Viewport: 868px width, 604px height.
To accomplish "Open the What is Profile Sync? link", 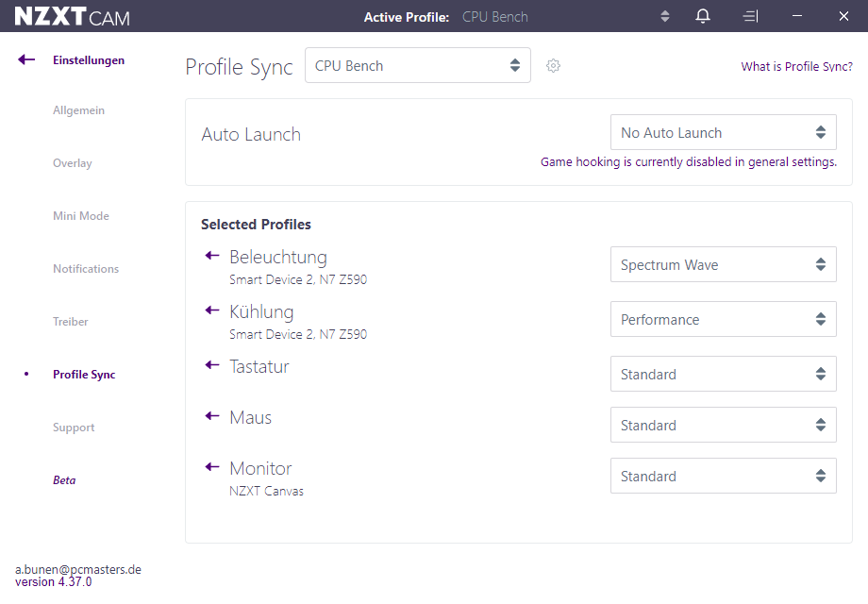I will (x=796, y=66).
